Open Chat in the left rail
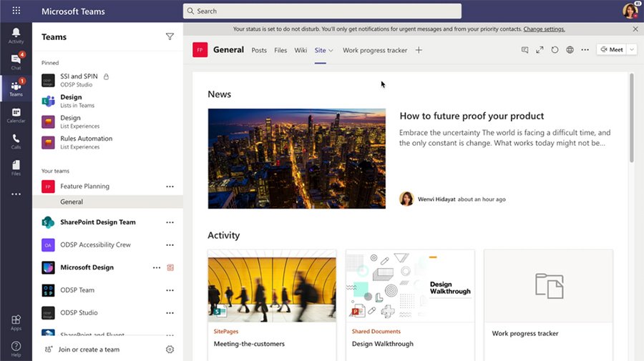 (x=16, y=61)
